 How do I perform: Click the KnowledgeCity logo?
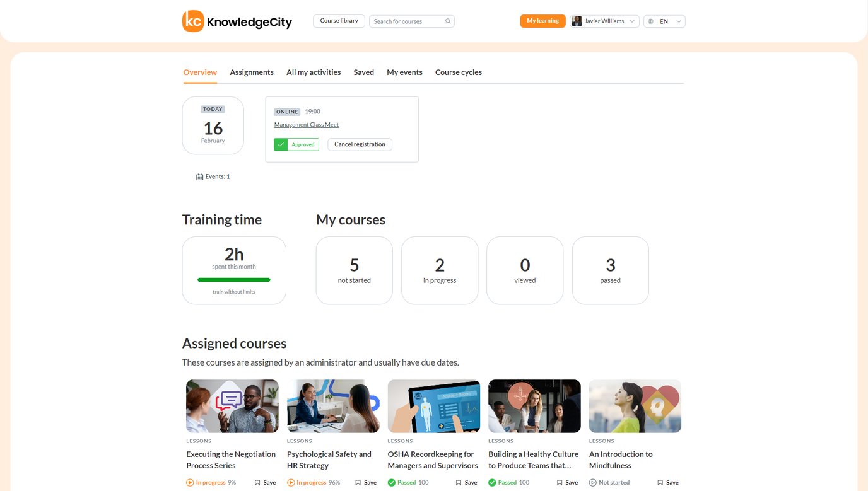click(237, 21)
